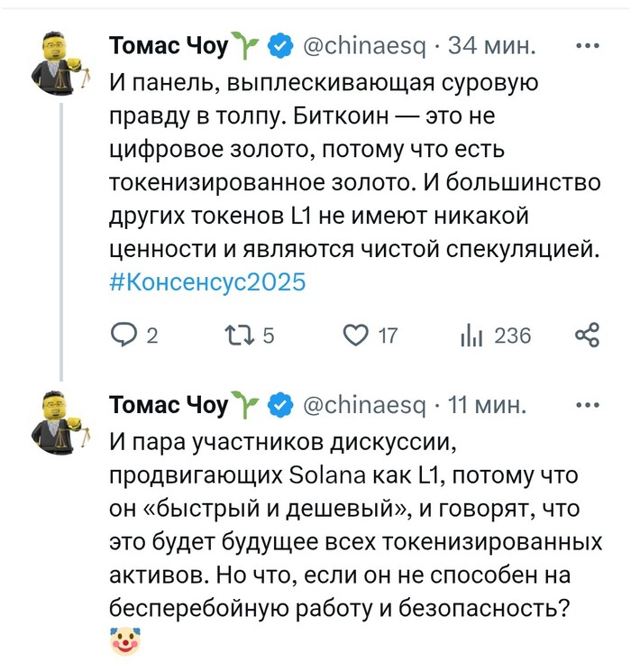This screenshot has width=631, height=672.
Task: Click the #Консенсус2025 hashtag
Action: pyautogui.click(x=208, y=282)
